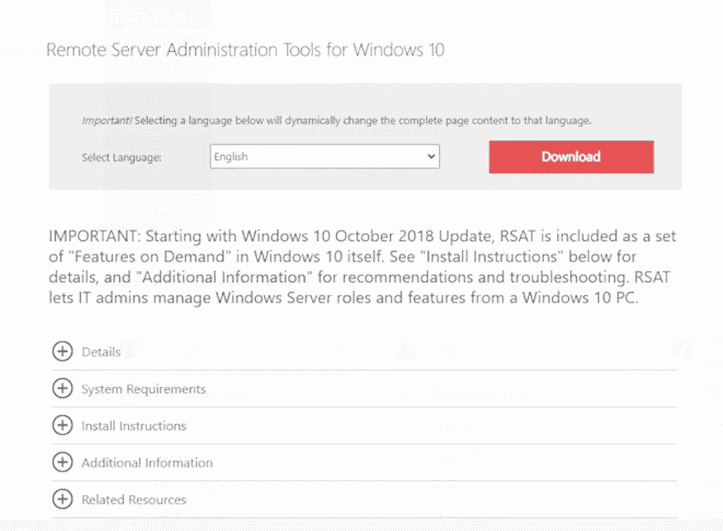Click the chevron arrow in the language selector

click(x=431, y=157)
